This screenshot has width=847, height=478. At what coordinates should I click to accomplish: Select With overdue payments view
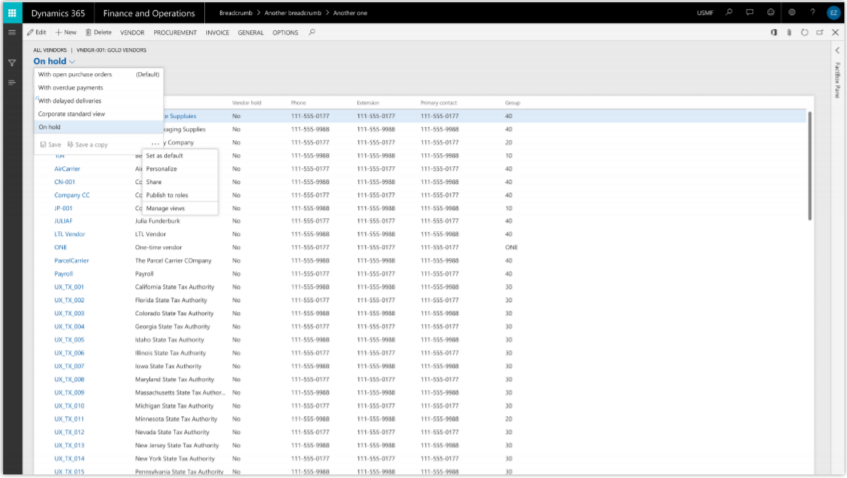tap(70, 87)
